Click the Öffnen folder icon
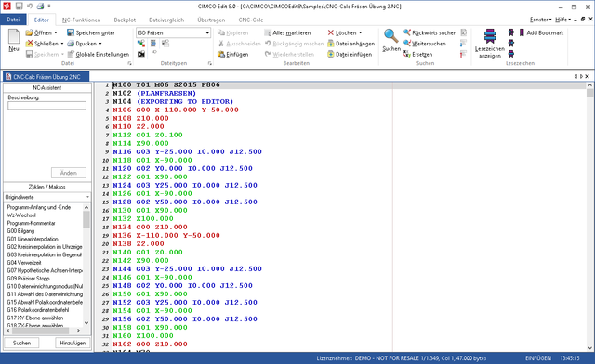The width and height of the screenshot is (595, 364). pyautogui.click(x=29, y=33)
